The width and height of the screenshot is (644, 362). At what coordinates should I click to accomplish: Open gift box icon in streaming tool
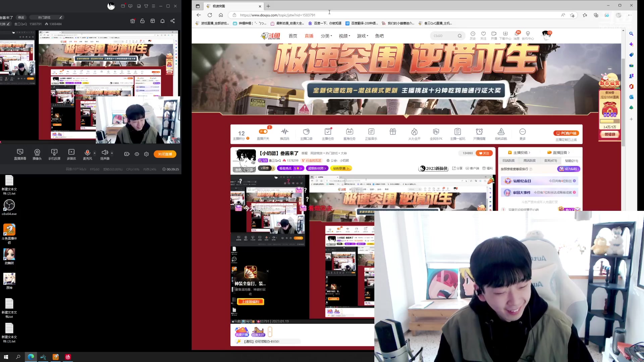(x=132, y=21)
